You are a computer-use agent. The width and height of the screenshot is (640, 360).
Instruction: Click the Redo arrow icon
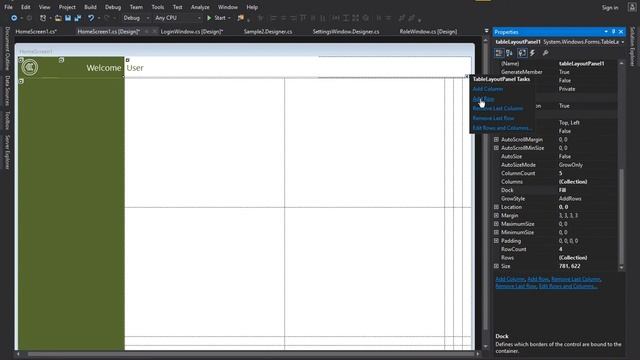click(x=107, y=18)
